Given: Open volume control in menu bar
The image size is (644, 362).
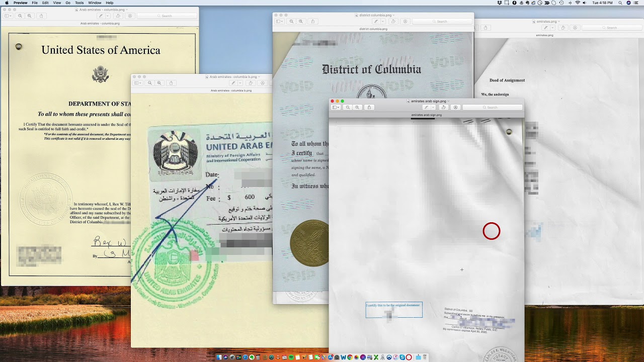Looking at the screenshot, I should click(x=585, y=3).
